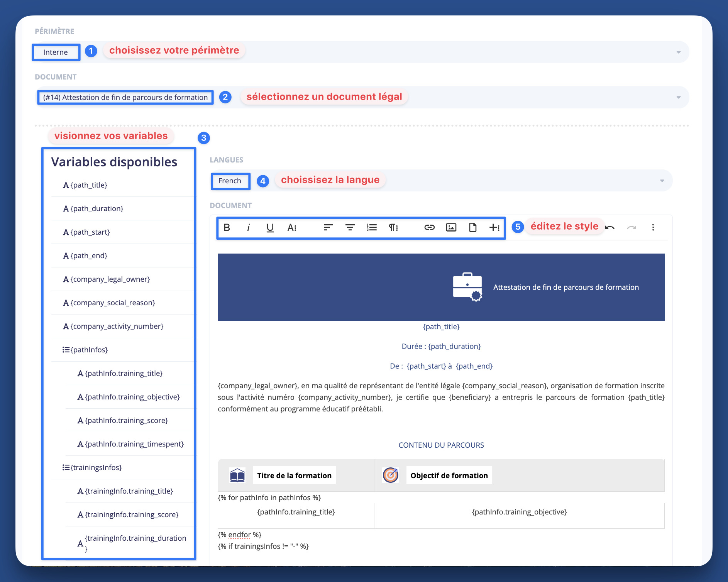Open the paragraph formatting menu
This screenshot has width=728, height=582.
(393, 227)
